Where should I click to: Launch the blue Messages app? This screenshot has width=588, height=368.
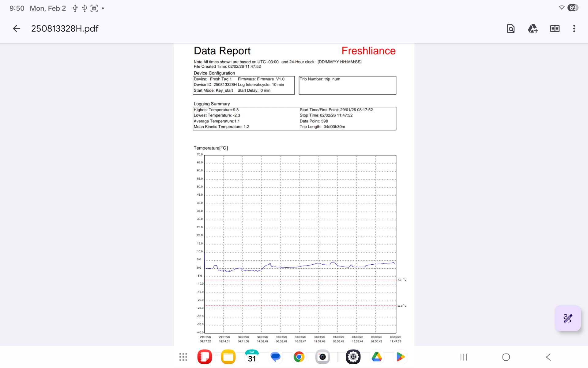point(275,357)
